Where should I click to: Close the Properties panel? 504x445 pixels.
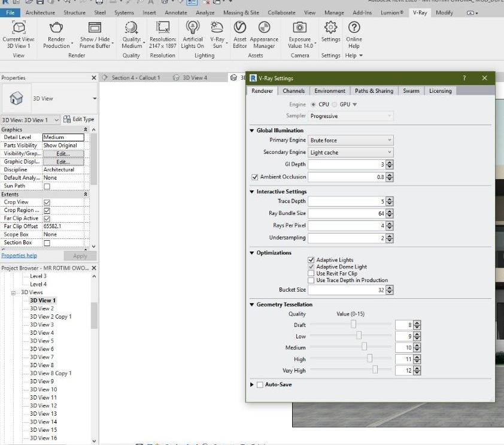pos(94,78)
